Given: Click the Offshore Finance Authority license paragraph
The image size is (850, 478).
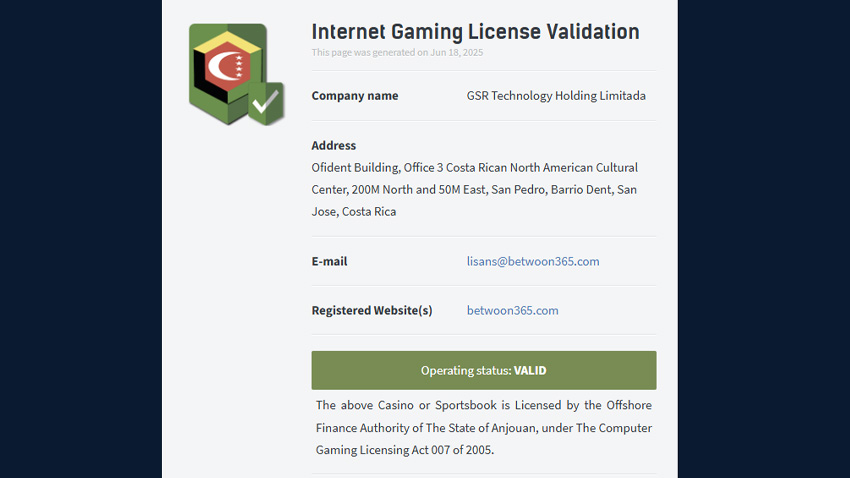Looking at the screenshot, I should [484, 428].
